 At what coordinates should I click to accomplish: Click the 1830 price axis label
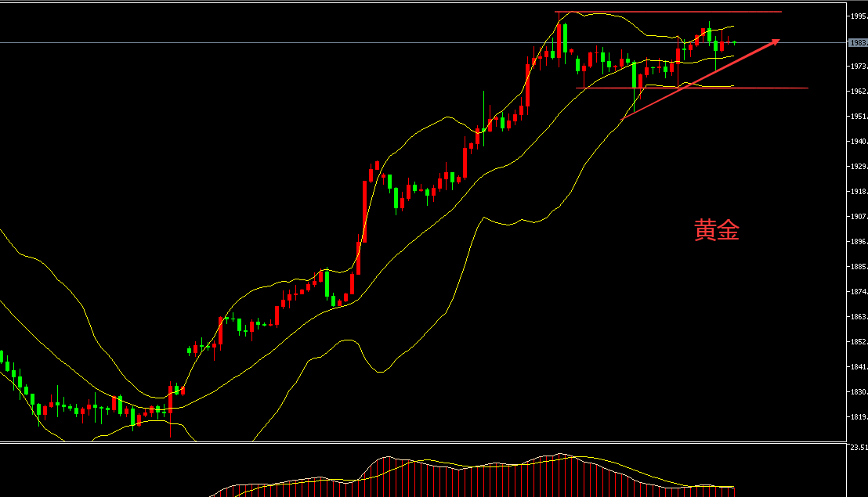(x=859, y=391)
